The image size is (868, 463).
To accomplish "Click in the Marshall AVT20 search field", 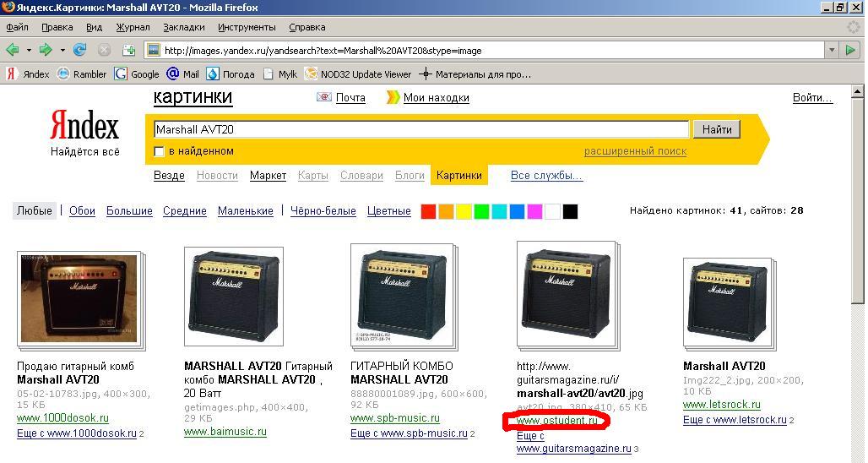I will point(421,129).
